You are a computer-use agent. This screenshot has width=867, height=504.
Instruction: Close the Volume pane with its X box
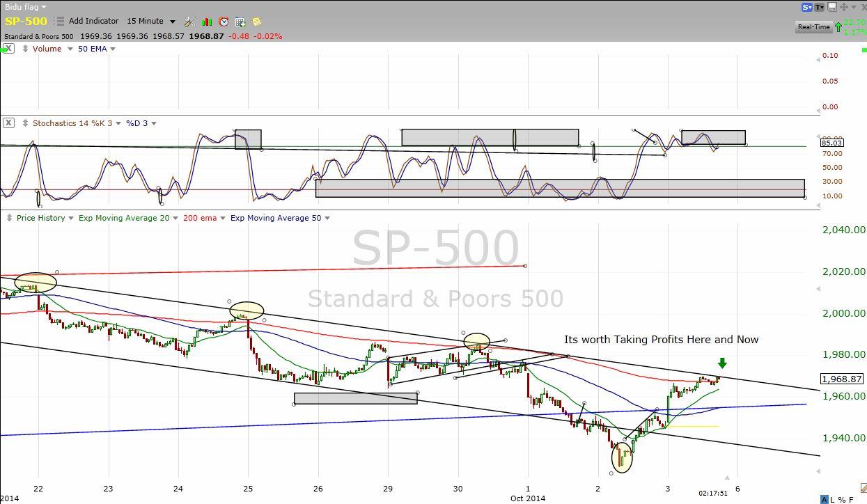(8, 49)
